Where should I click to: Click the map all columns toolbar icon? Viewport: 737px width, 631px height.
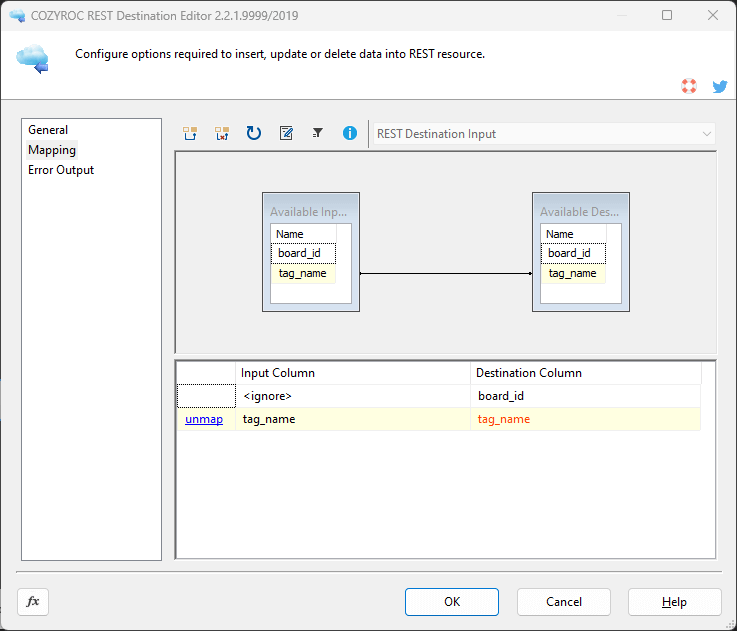(x=190, y=134)
